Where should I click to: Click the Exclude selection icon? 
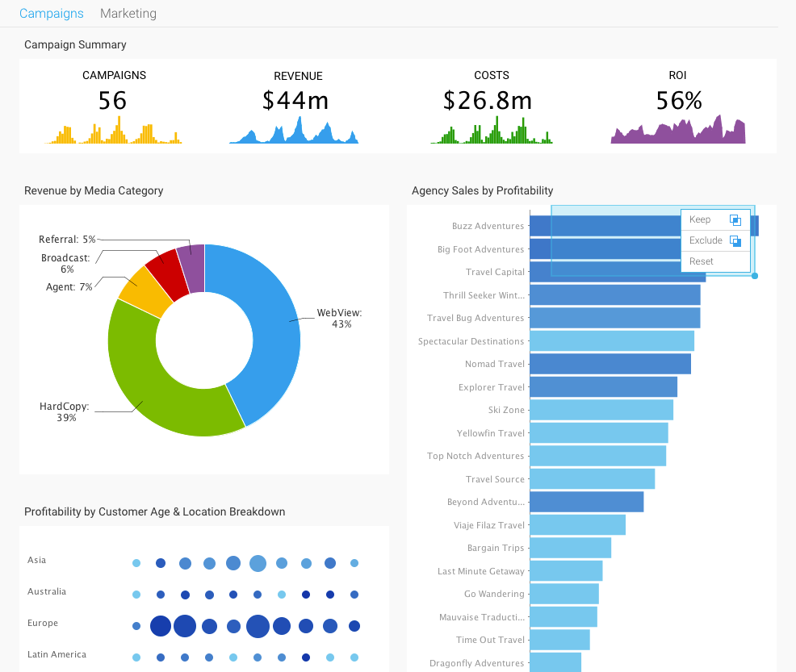(735, 240)
